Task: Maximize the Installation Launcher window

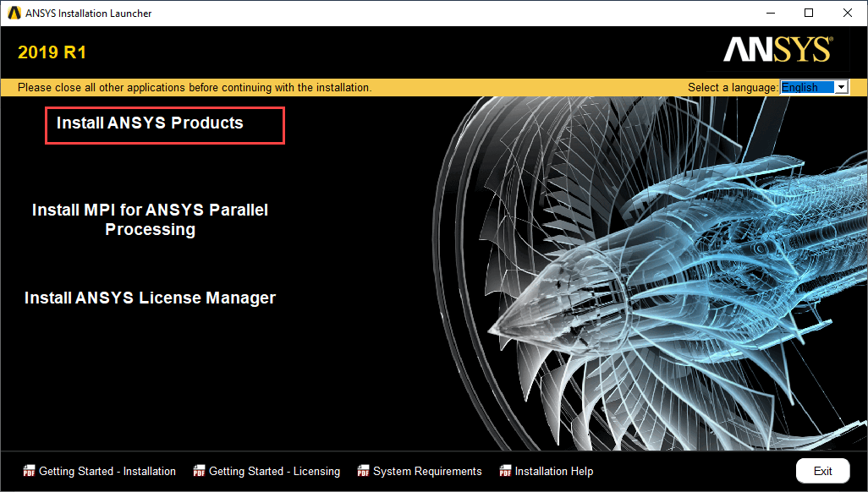Action: pos(809,13)
